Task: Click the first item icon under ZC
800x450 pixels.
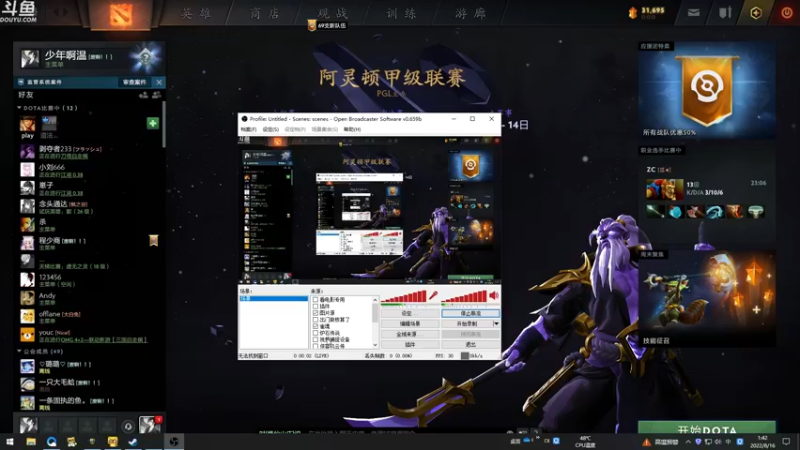Action: [x=656, y=211]
